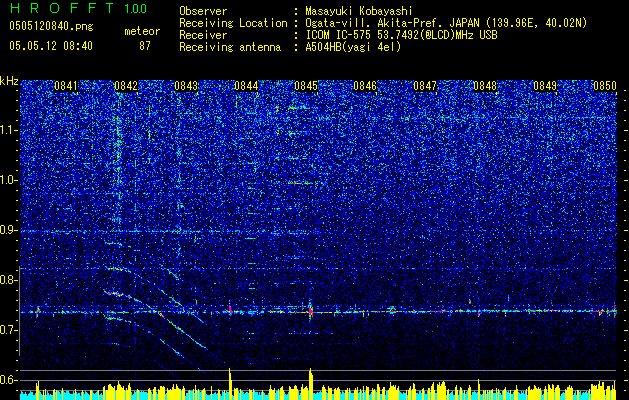Click the 0846 time marker
This screenshot has width=629, height=400.
[365, 86]
